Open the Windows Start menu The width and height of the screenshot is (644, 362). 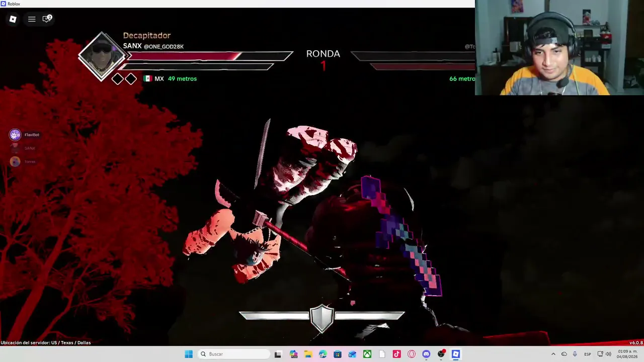(x=189, y=354)
